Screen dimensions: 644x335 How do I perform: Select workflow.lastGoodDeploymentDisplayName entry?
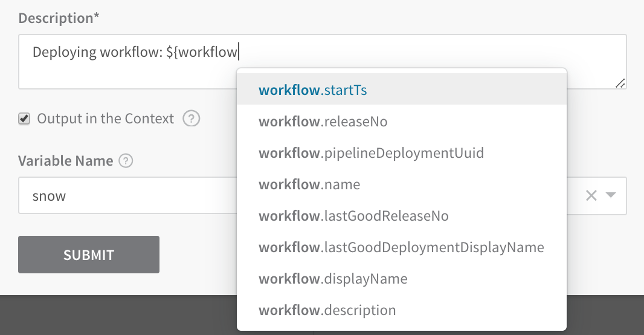pos(402,247)
